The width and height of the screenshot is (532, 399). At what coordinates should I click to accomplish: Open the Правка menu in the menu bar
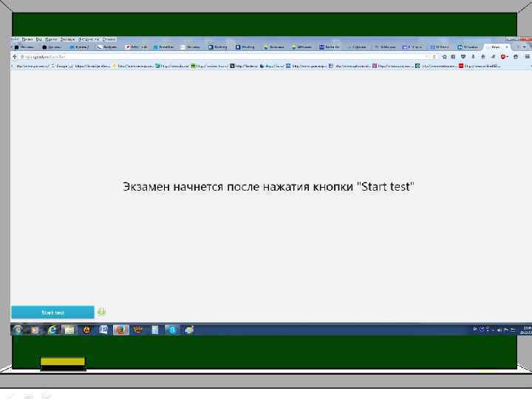[27, 39]
